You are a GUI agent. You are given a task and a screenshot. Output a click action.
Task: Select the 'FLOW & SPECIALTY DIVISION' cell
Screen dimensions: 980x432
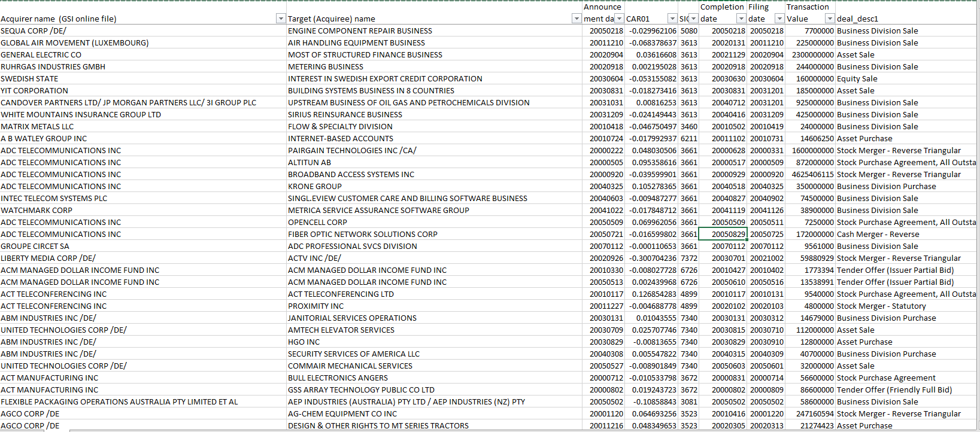coord(434,126)
